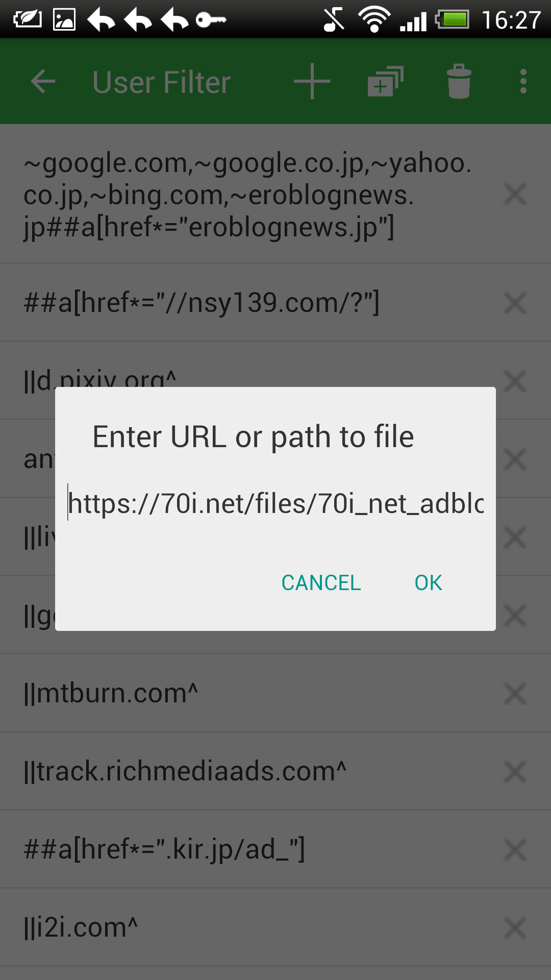Confirm the URL dialog with OK
Screen dimensions: 551x980
click(x=428, y=583)
